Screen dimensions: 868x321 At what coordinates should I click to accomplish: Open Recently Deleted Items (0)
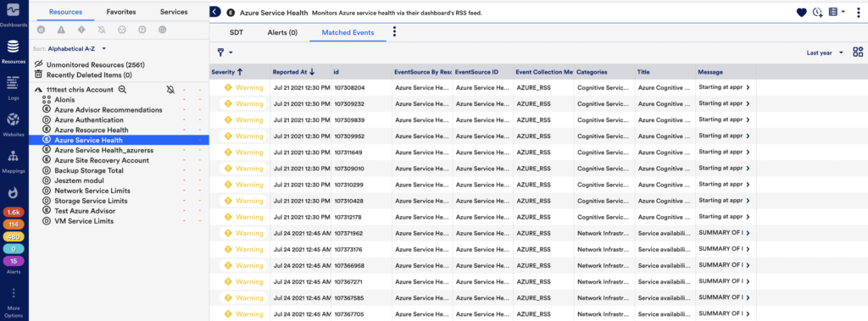(x=89, y=75)
